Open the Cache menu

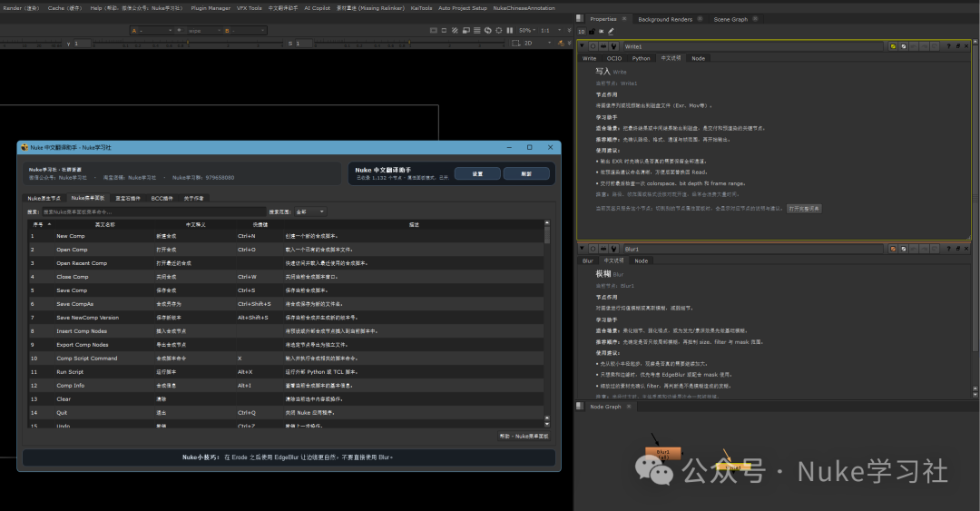[x=64, y=8]
